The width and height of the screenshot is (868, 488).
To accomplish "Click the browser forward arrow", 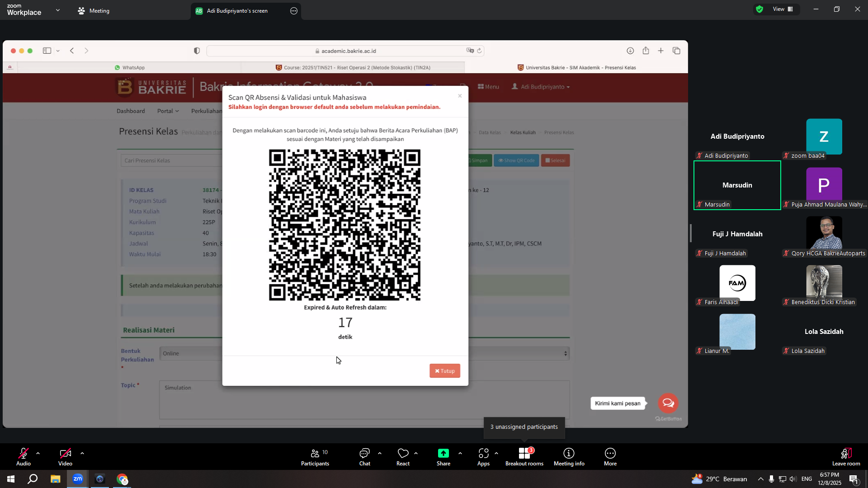I will 86,51.
